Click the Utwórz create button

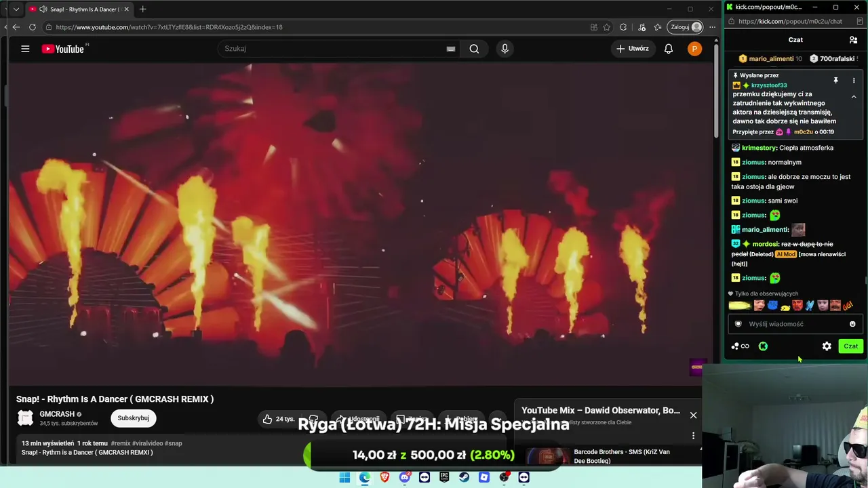tap(633, 49)
